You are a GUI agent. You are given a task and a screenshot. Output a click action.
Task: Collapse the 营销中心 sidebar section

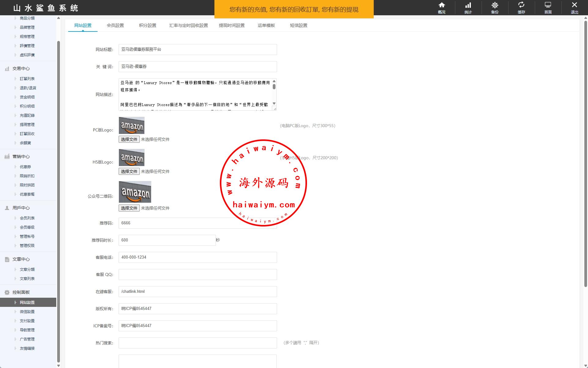click(21, 156)
